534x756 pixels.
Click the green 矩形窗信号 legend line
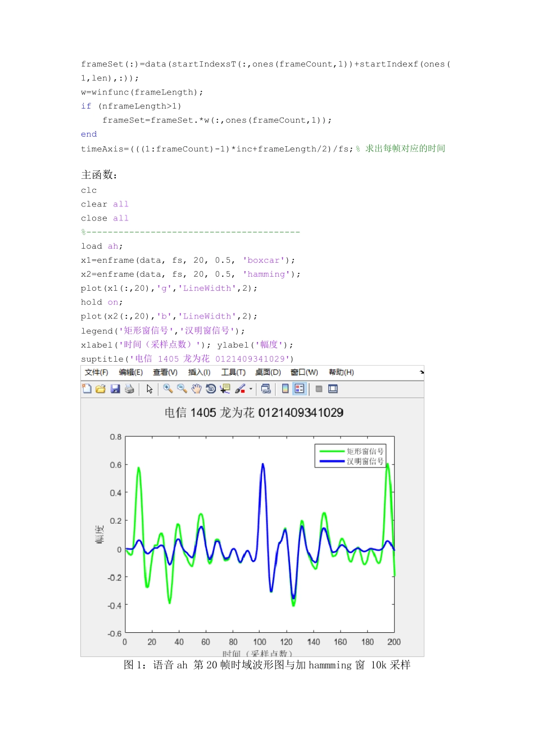(x=332, y=451)
